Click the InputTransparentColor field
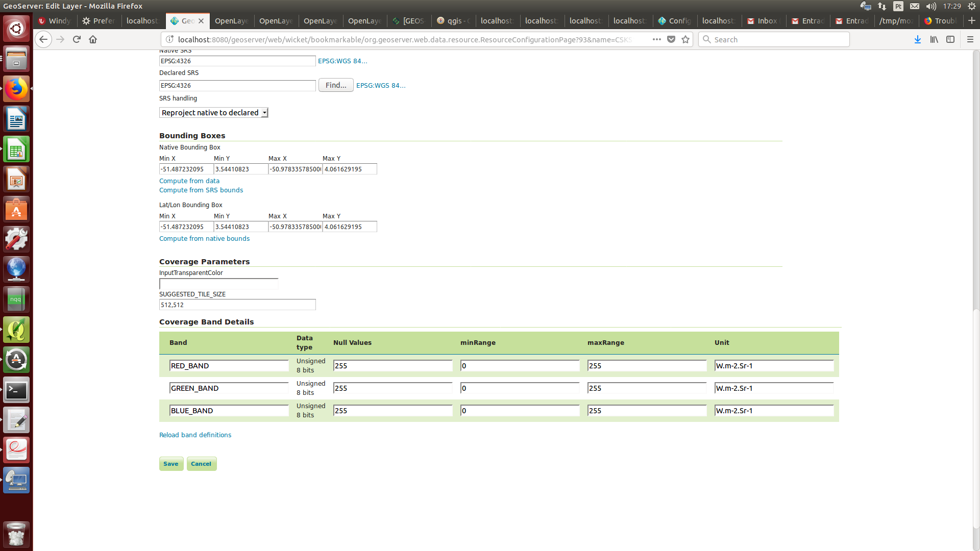Viewport: 980px width, 551px height. (x=218, y=284)
